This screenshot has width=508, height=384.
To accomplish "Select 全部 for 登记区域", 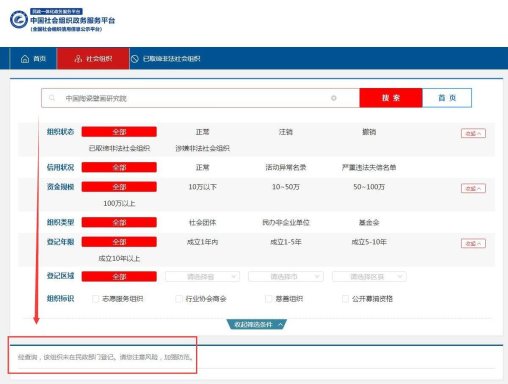I will pos(119,277).
